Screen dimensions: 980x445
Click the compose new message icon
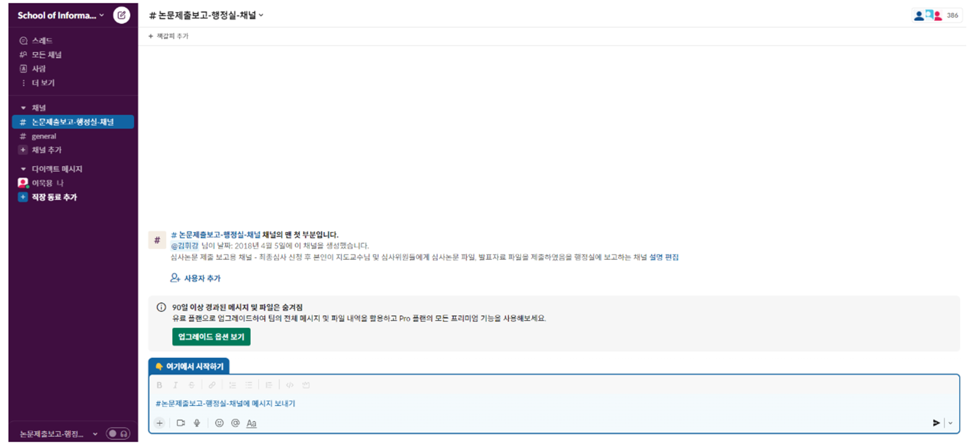[x=122, y=15]
